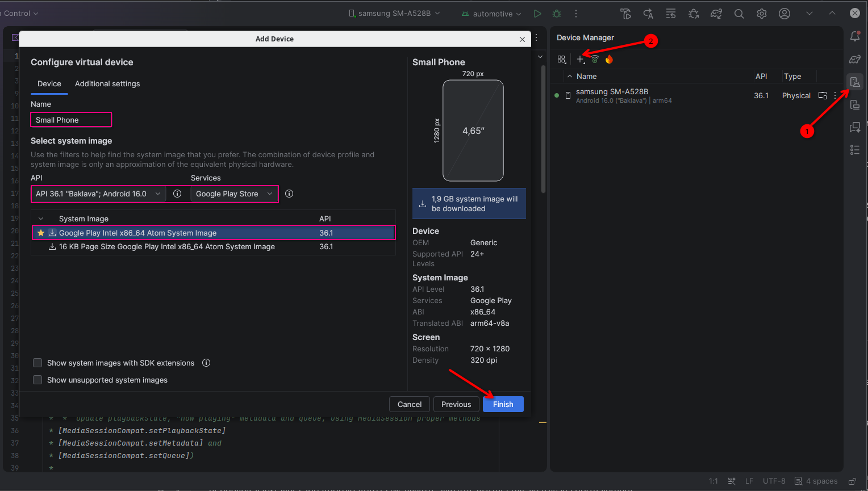Image resolution: width=868 pixels, height=491 pixels.
Task: Click API info icon beside API dropdown
Action: pos(177,194)
